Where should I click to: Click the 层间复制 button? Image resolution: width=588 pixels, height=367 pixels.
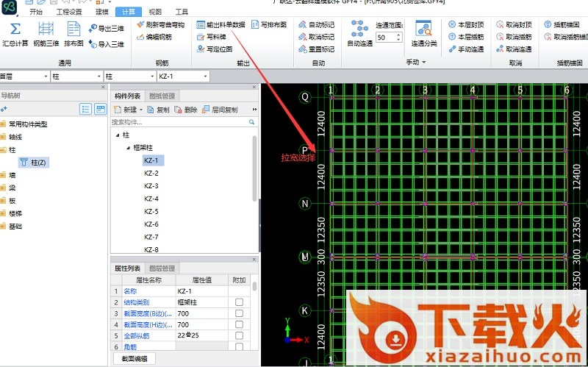pos(220,110)
